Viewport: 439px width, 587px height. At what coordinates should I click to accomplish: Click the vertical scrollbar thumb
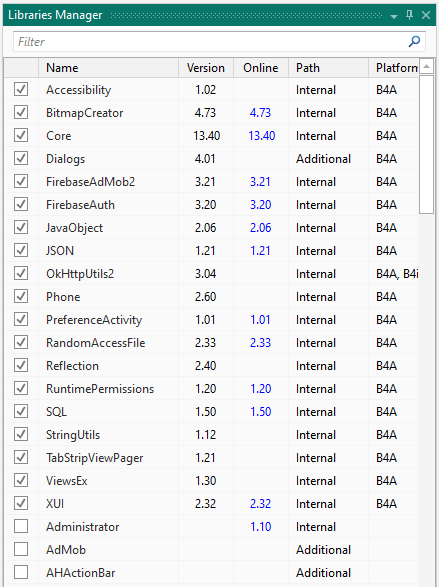click(426, 145)
